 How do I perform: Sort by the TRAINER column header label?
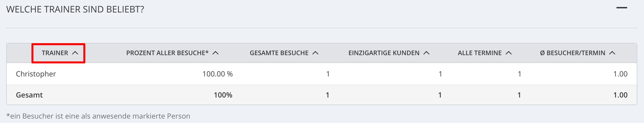(x=55, y=53)
